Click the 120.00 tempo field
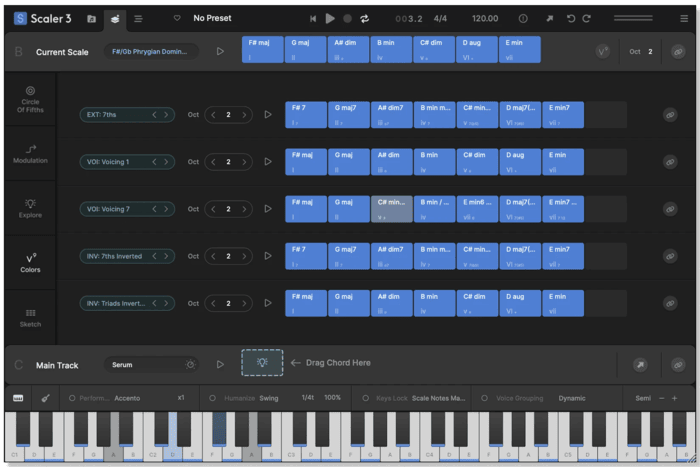 pyautogui.click(x=485, y=18)
